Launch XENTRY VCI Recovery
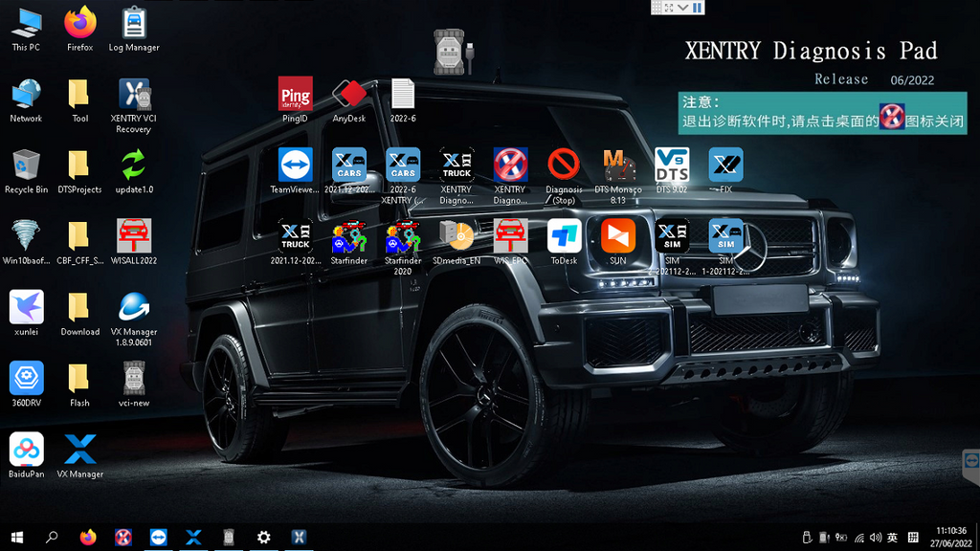This screenshot has width=980, height=551. coord(134,95)
